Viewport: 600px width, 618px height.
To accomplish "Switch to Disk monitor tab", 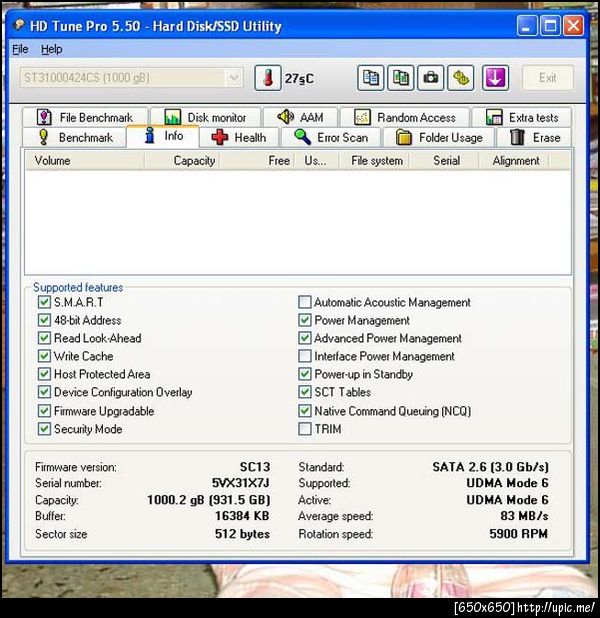I will click(205, 117).
